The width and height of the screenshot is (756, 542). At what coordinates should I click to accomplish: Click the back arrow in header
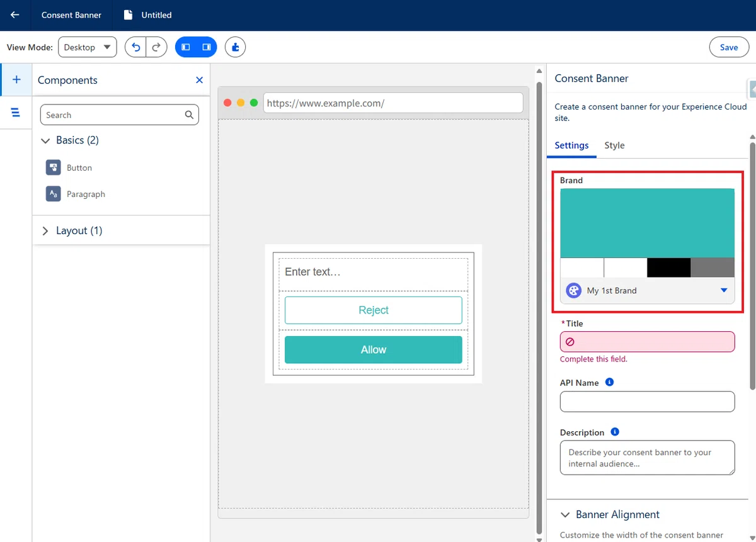point(15,15)
